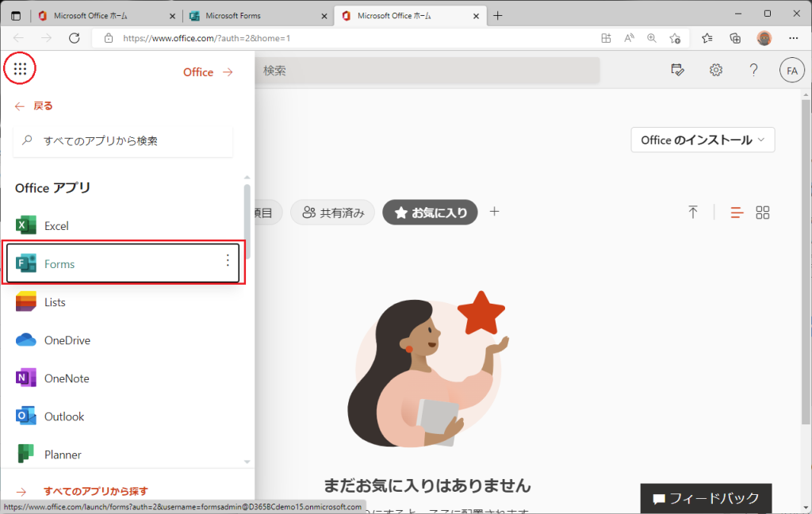
Task: Click the browser back arrow
Action: (19, 38)
